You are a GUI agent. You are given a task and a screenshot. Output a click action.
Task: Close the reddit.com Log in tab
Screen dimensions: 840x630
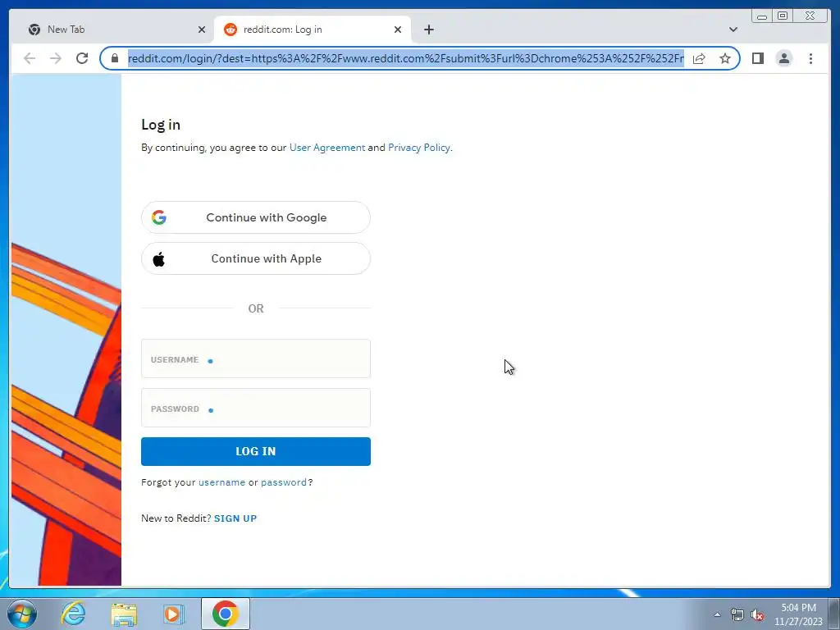[398, 30]
